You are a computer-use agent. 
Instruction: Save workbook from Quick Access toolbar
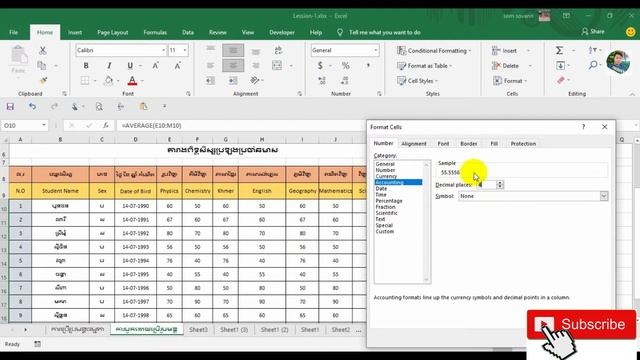click(10, 107)
